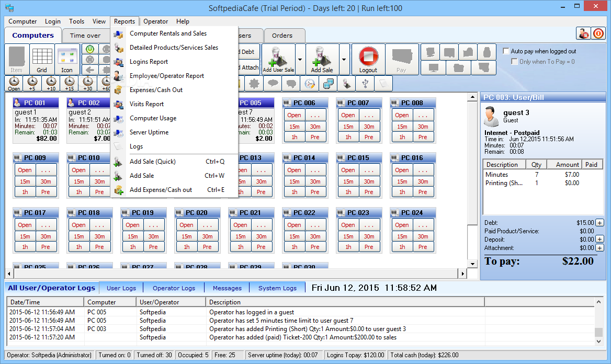Click the computers pane scroll down arrow
The width and height of the screenshot is (611, 364).
(472, 264)
